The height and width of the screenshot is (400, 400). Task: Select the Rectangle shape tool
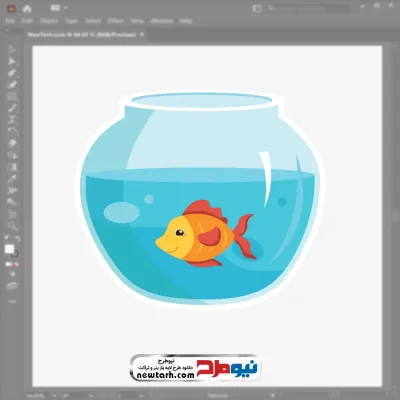tap(12, 97)
